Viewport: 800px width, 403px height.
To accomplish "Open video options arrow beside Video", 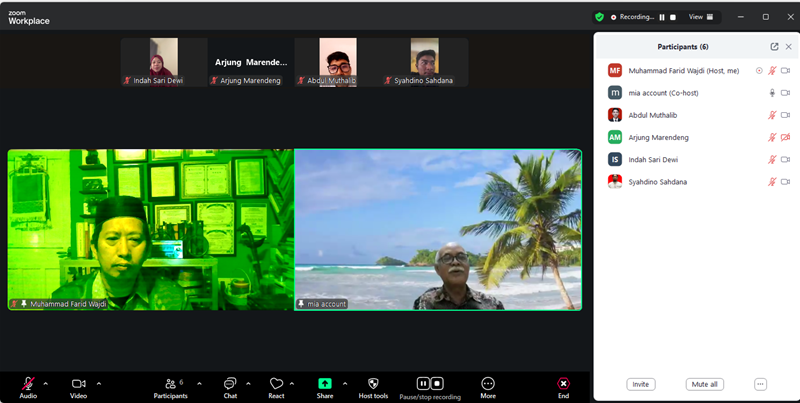I will click(99, 384).
